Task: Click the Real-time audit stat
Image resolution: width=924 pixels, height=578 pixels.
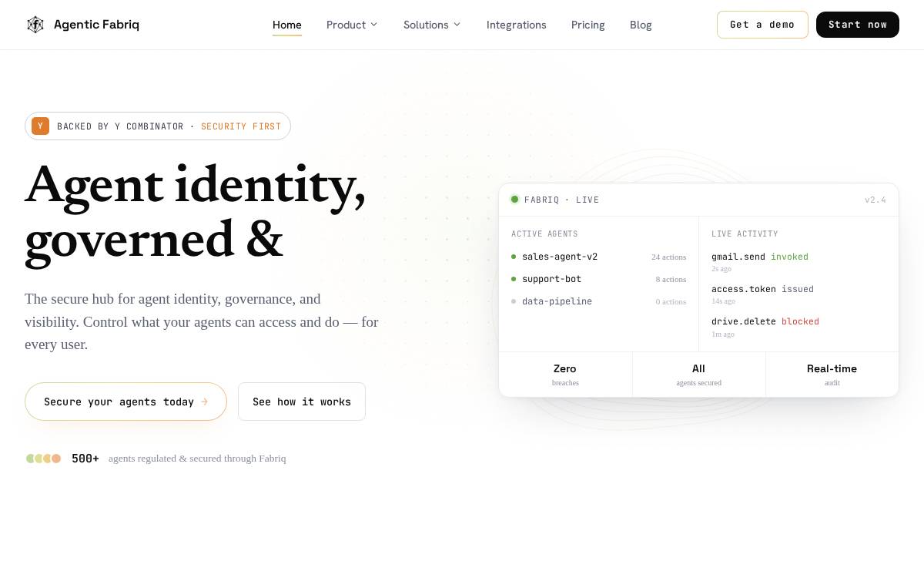Action: (832, 375)
